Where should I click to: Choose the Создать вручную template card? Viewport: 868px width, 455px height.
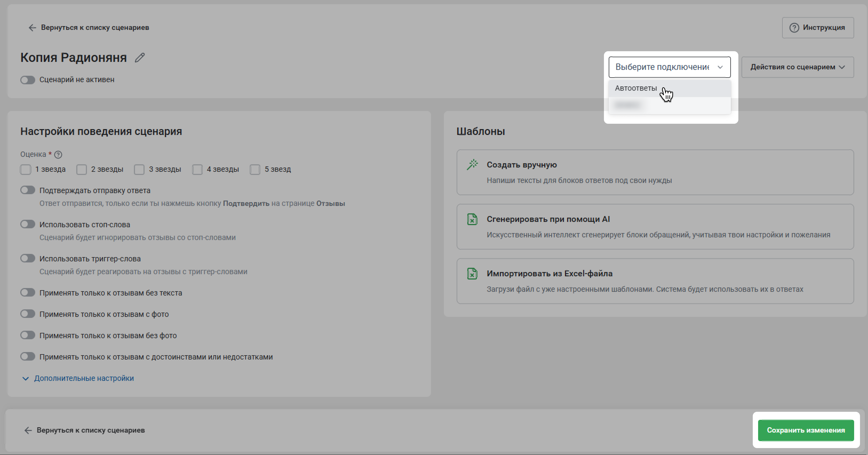(x=655, y=173)
